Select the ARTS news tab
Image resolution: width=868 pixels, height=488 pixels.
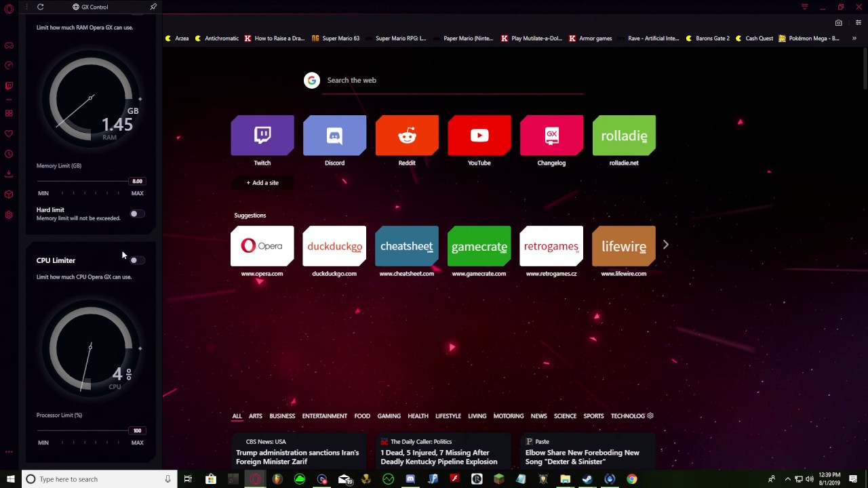pyautogui.click(x=256, y=416)
